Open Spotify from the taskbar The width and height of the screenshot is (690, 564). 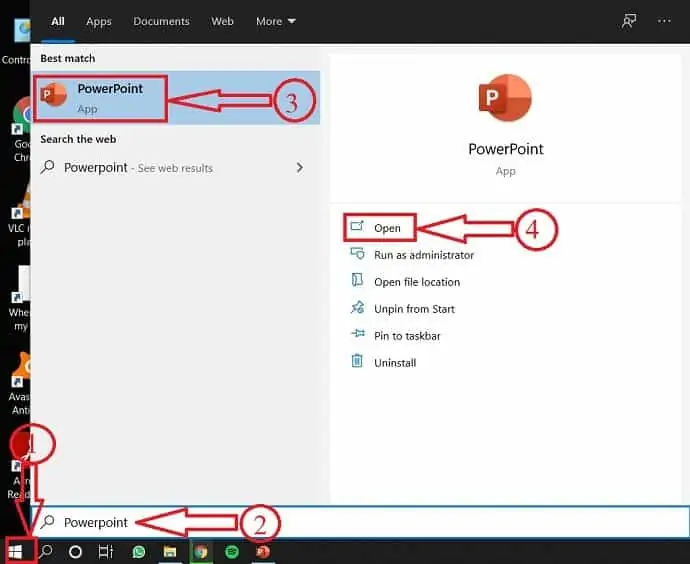[x=232, y=551]
